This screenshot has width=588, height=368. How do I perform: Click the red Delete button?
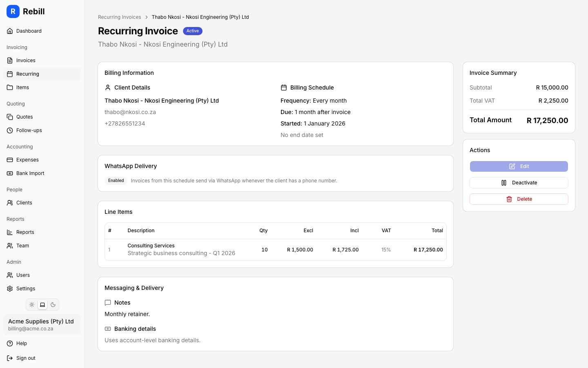pyautogui.click(x=519, y=199)
